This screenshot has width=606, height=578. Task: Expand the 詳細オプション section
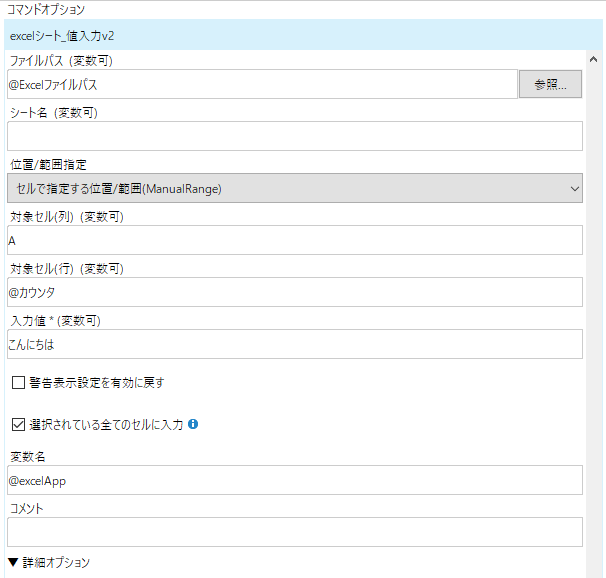pyautogui.click(x=49, y=563)
